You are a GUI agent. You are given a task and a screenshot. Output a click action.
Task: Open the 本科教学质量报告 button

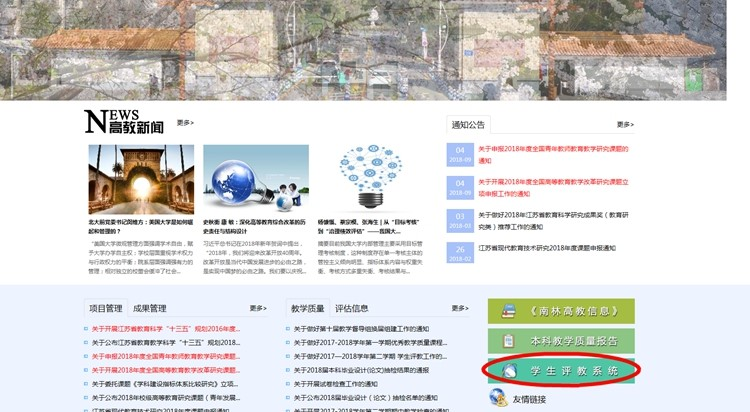pyautogui.click(x=561, y=341)
